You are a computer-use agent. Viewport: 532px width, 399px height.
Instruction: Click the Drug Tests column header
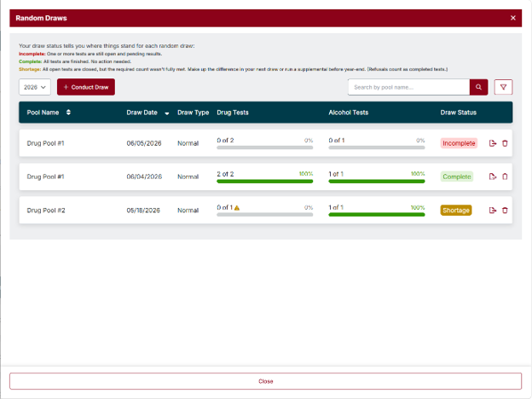pos(233,113)
